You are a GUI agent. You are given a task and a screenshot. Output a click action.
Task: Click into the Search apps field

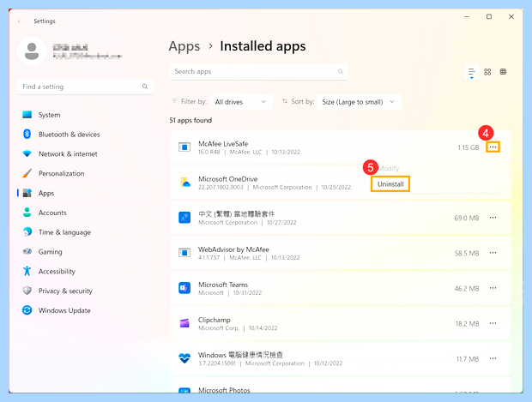coord(258,71)
